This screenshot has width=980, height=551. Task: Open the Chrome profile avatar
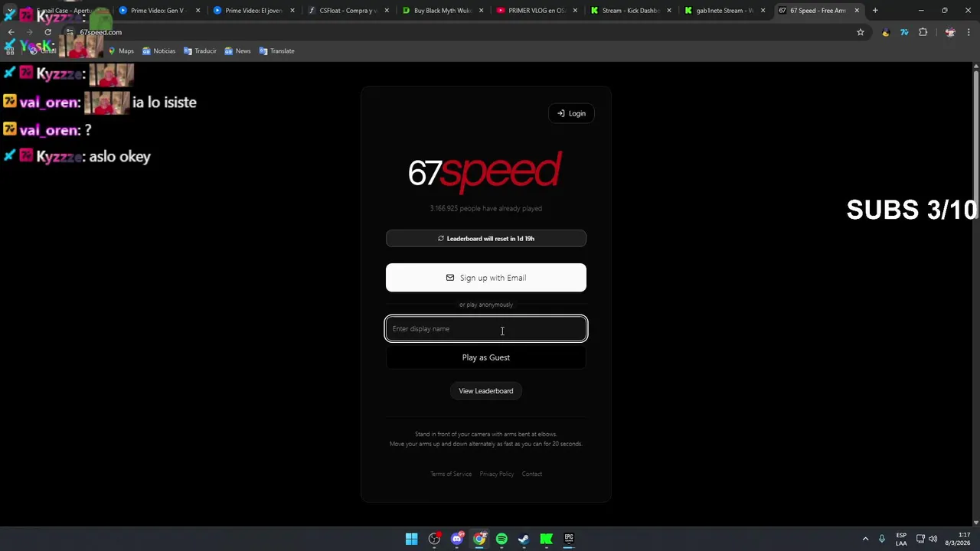950,32
